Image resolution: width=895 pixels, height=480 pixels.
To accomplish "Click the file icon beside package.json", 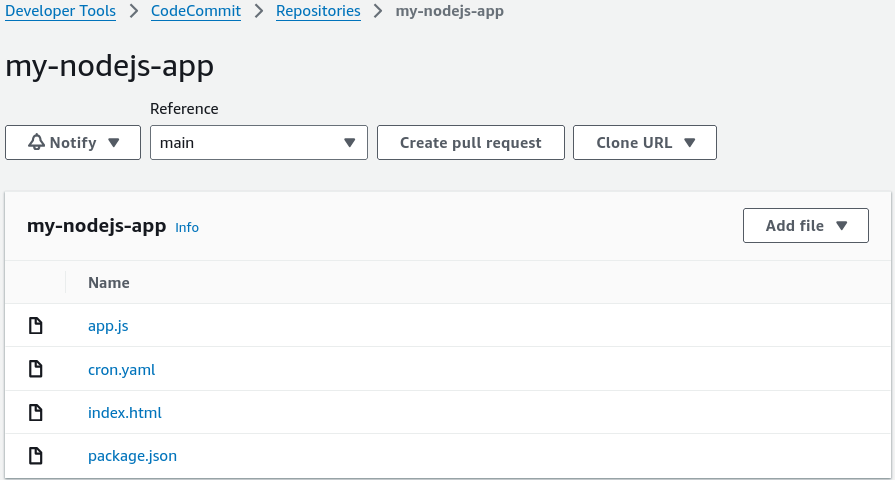I will tap(35, 455).
